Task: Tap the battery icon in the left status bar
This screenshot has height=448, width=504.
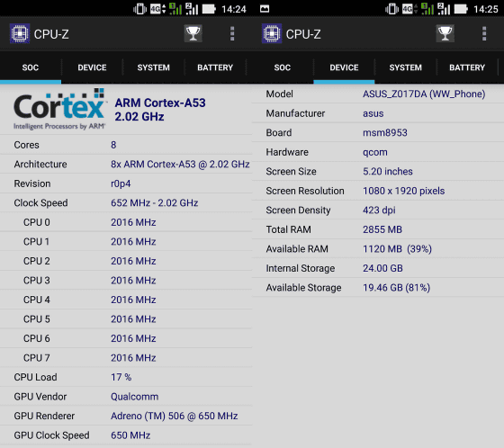Action: (209, 9)
